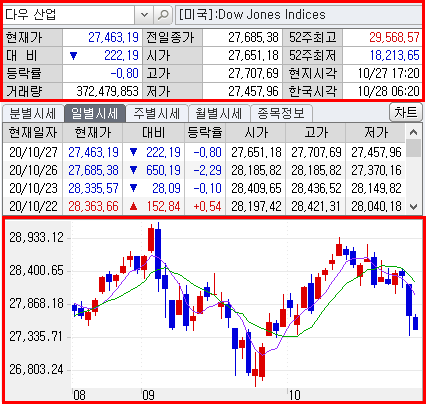Select the 일별시세 tab

[95, 113]
